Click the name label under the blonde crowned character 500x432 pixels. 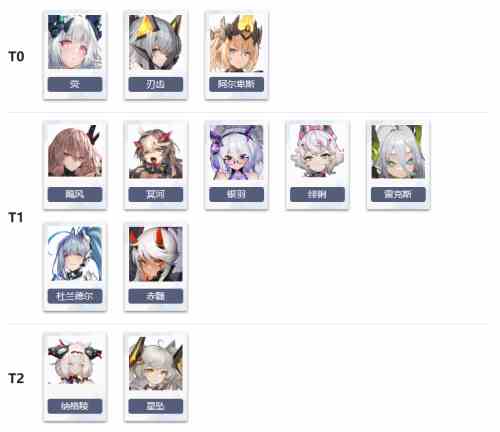pyautogui.click(x=236, y=84)
